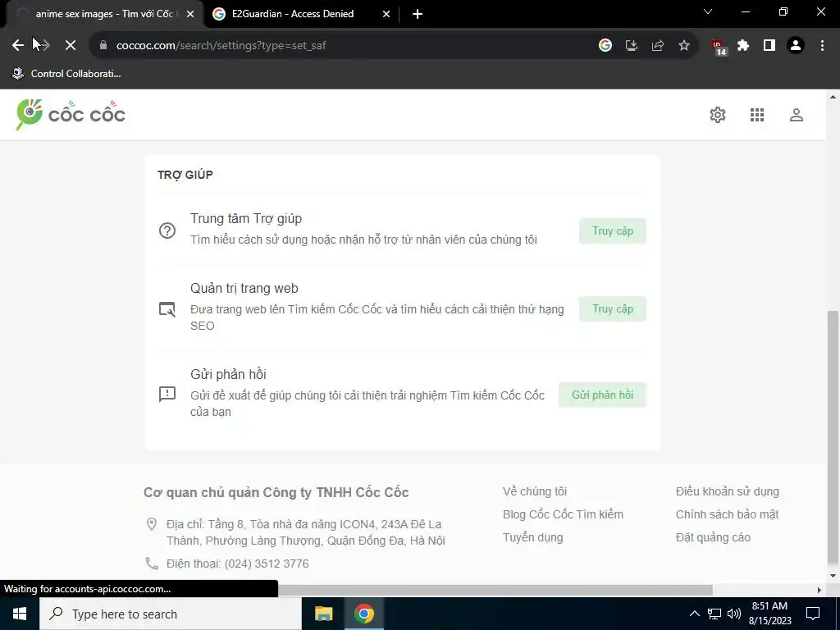Viewport: 840px width, 630px height.
Task: Bookmark this page with star icon
Action: (x=684, y=46)
